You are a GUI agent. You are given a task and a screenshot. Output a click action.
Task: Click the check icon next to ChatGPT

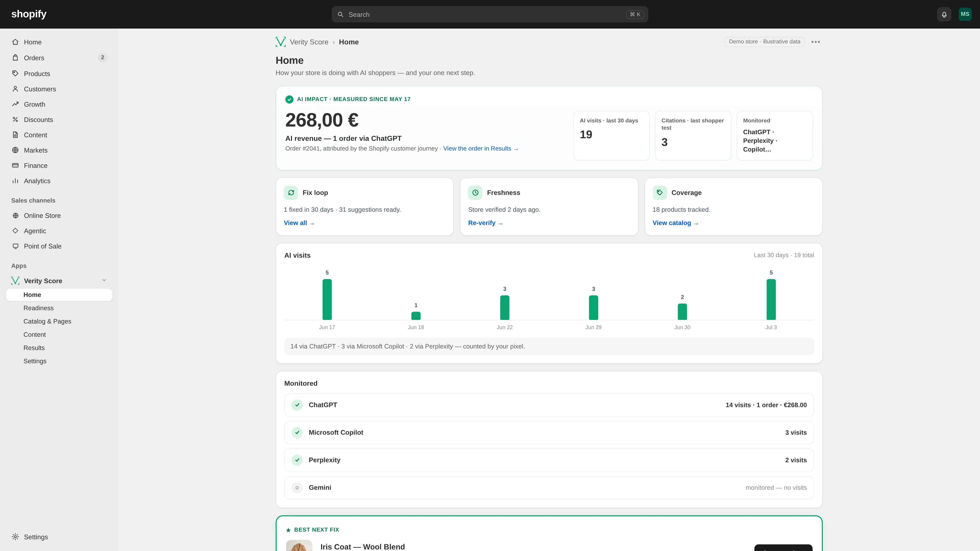[297, 405]
